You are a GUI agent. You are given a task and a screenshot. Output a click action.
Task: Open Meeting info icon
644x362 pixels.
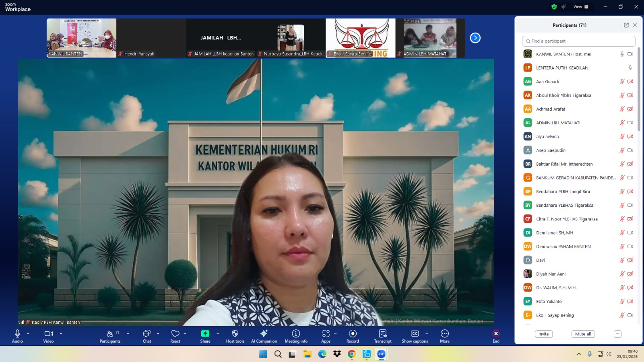coord(296,334)
